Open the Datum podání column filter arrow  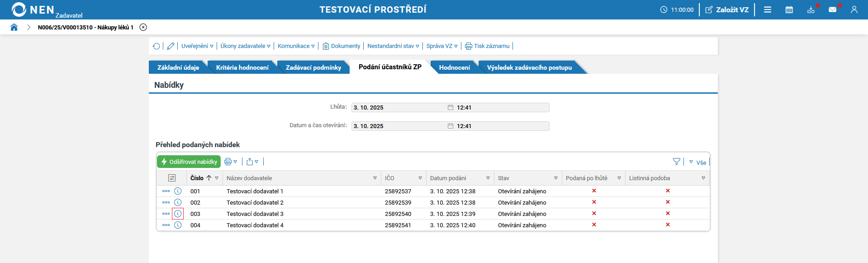point(488,178)
